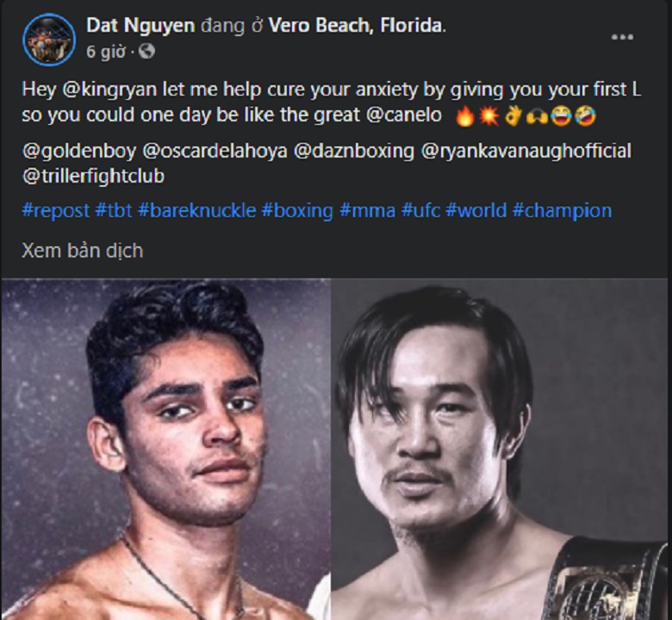Click the fire emoji in post text
Viewport: 672px width, 620px height.
pyautogui.click(x=464, y=116)
